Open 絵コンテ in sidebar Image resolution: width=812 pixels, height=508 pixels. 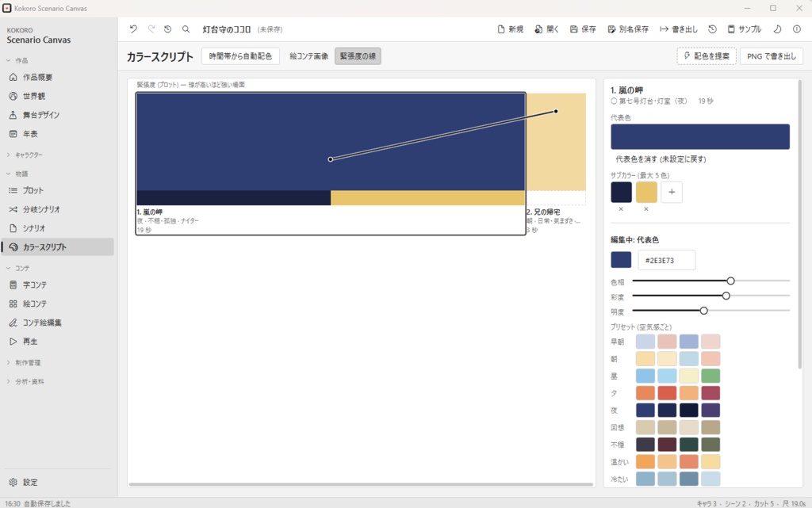58,304
